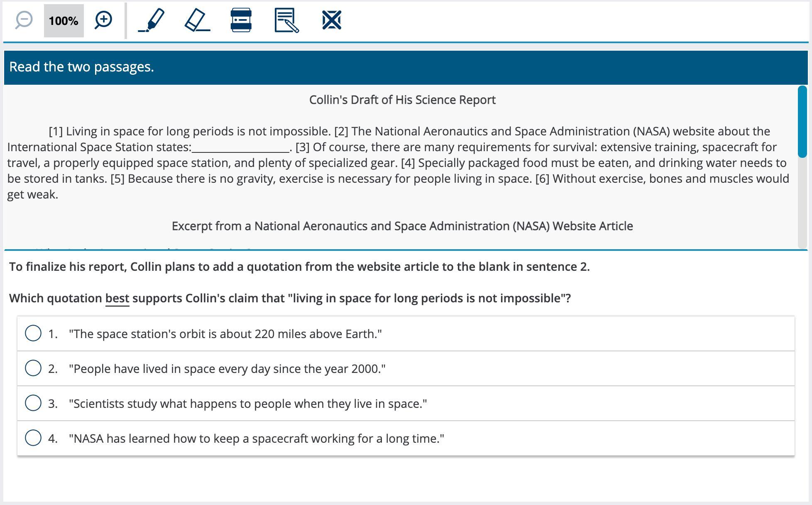This screenshot has width=812, height=505.
Task: Select answer 2 radio button
Action: pyautogui.click(x=33, y=368)
